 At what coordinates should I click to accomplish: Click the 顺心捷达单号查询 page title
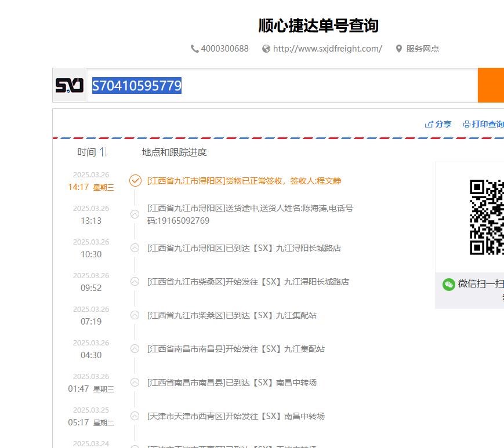[318, 26]
